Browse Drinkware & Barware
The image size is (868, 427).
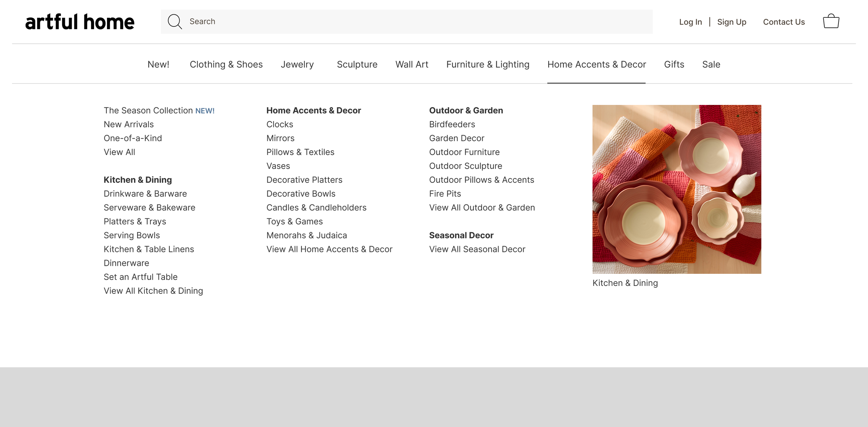point(145,194)
